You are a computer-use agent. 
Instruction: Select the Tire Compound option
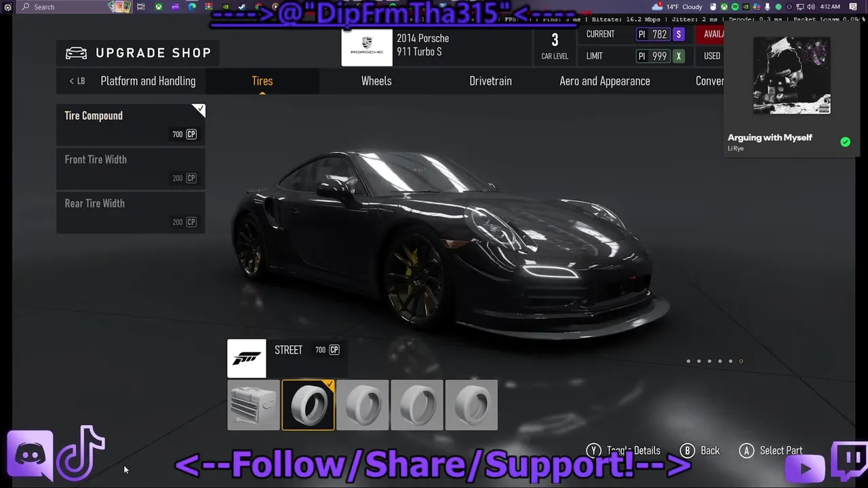(x=131, y=124)
